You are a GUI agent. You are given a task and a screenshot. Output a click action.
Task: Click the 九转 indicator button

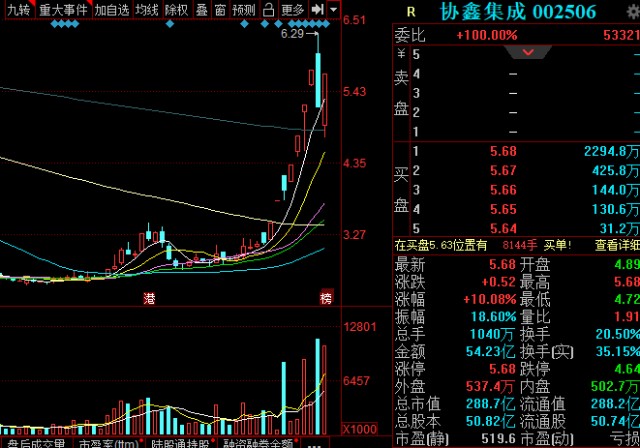[19, 10]
